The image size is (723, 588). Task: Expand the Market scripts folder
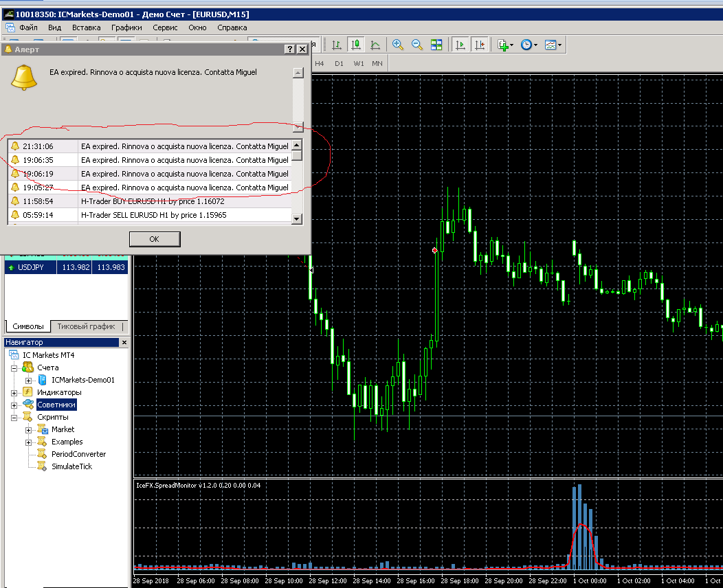pyautogui.click(x=28, y=430)
